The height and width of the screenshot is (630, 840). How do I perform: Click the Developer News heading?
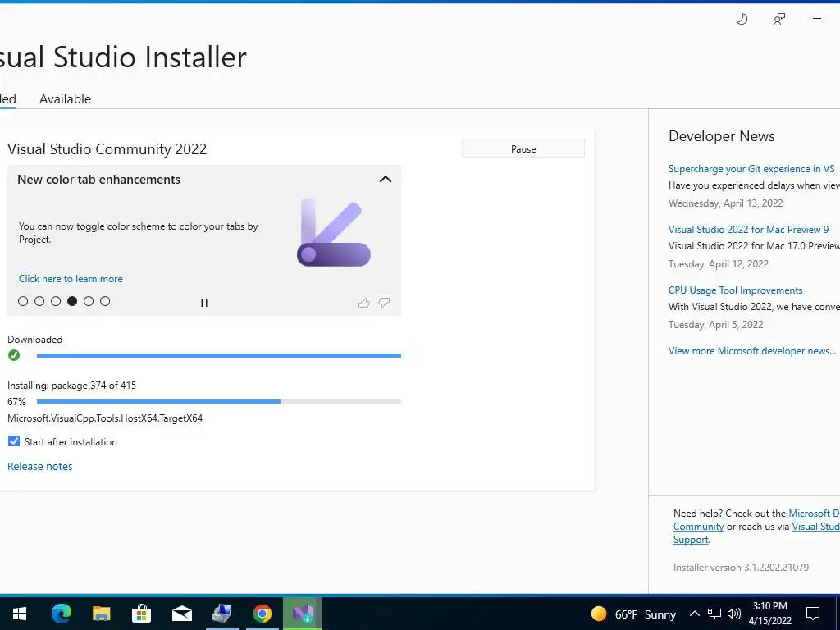(x=721, y=136)
